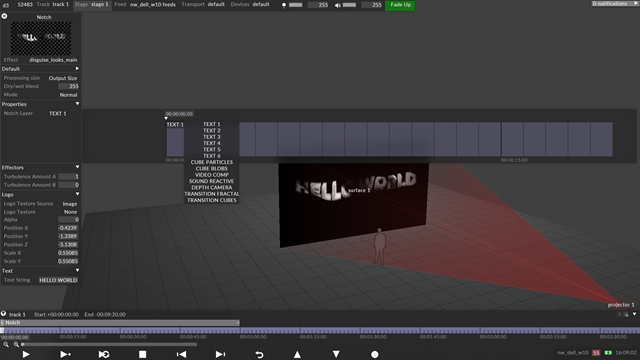Click the Play to end of section button
Viewport: 640px width, 360px height.
(x=65, y=354)
